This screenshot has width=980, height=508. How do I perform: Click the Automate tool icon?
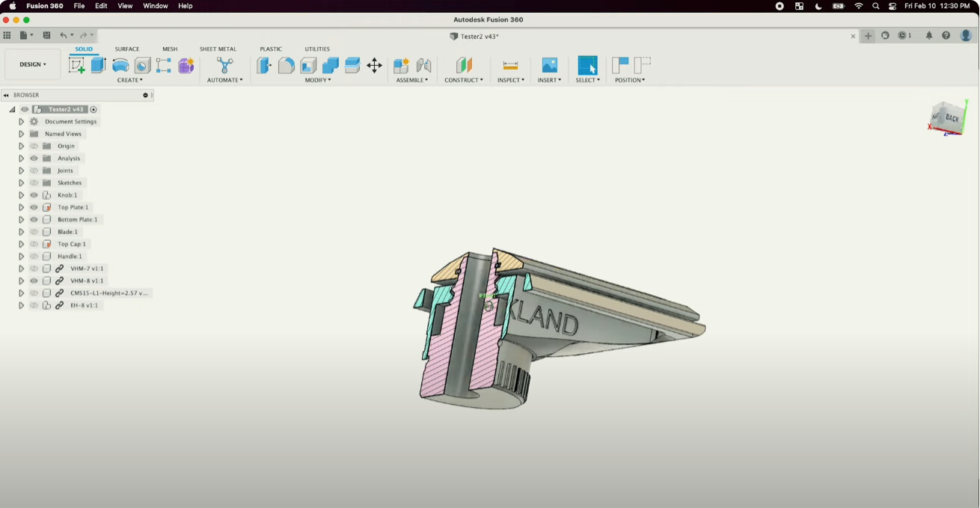(224, 66)
